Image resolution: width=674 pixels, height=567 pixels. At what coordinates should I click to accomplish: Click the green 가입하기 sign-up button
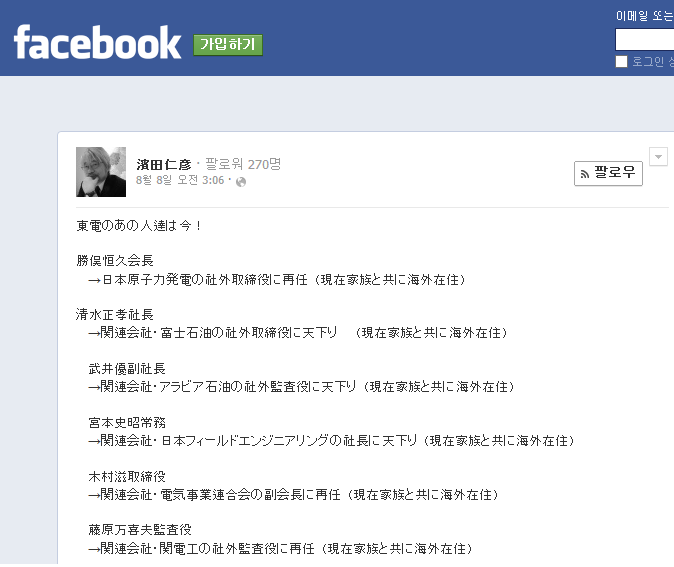(x=228, y=45)
